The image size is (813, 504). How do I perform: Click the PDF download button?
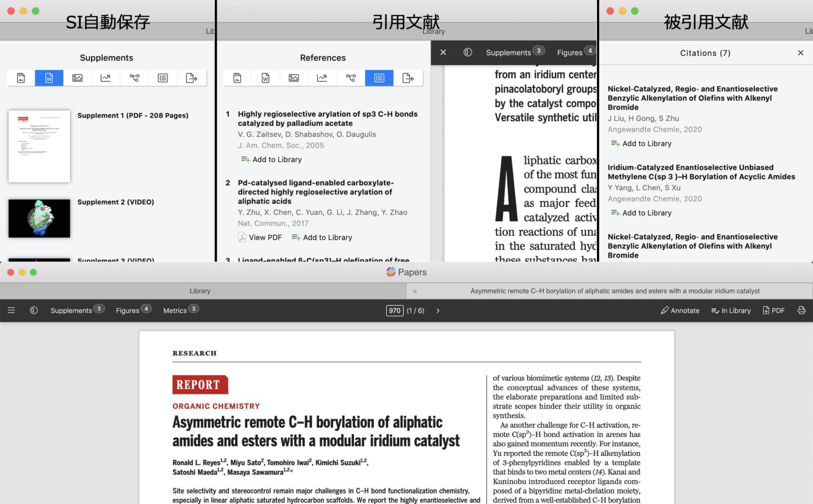[774, 310]
